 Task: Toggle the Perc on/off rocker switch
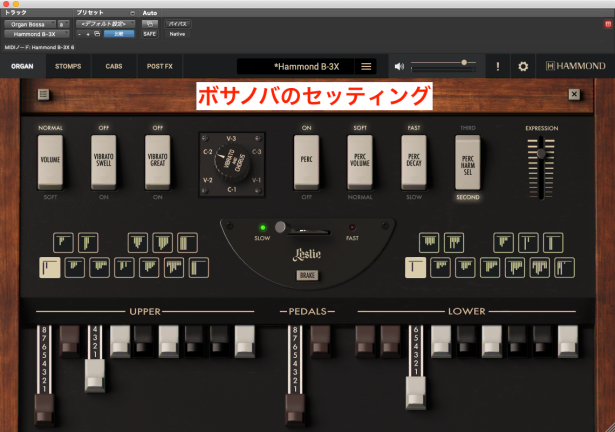point(308,163)
